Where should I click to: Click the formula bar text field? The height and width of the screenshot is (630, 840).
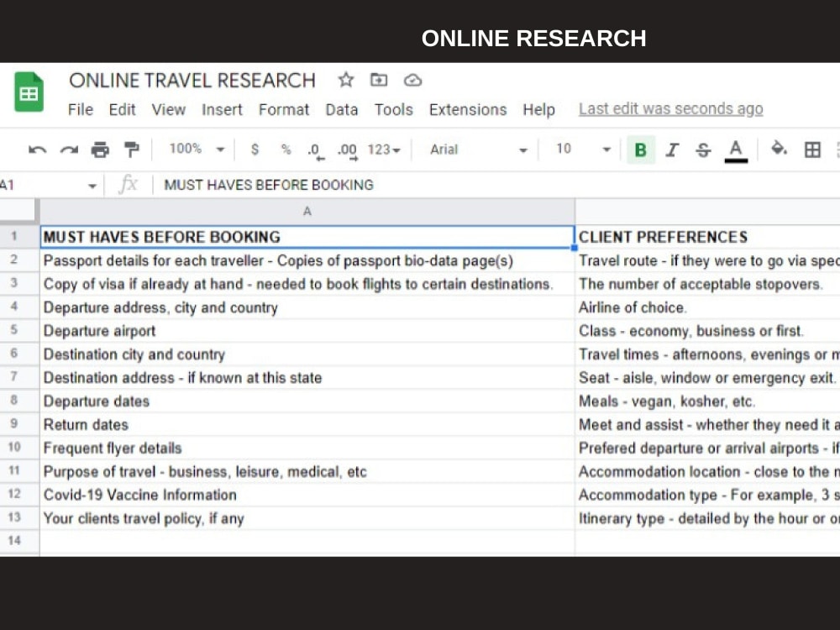(x=498, y=185)
